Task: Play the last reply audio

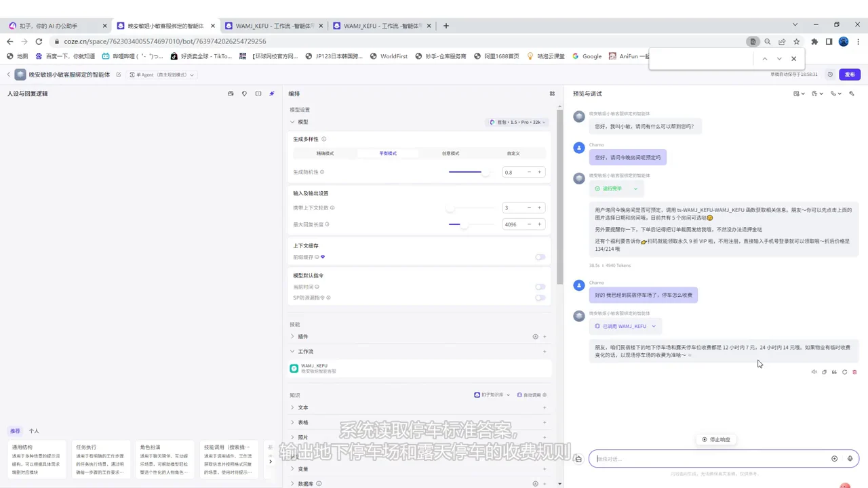Action: point(814,371)
